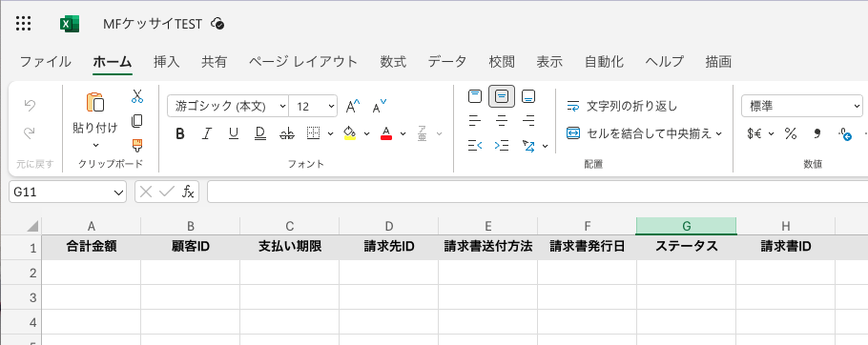Click the currency format icon

tap(754, 133)
